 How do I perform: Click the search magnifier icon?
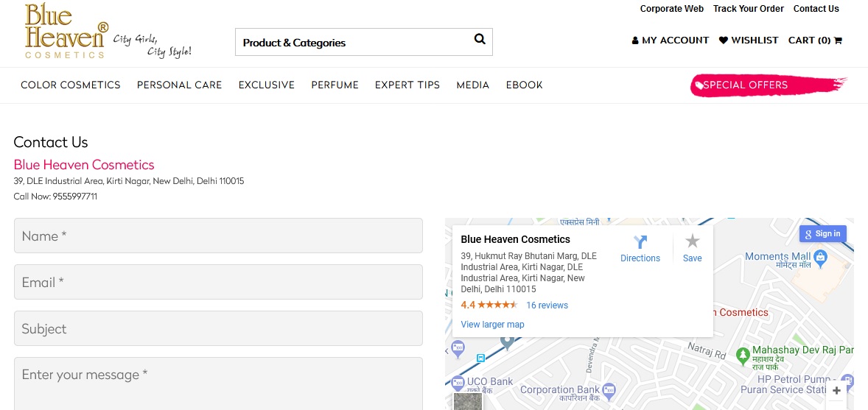480,39
